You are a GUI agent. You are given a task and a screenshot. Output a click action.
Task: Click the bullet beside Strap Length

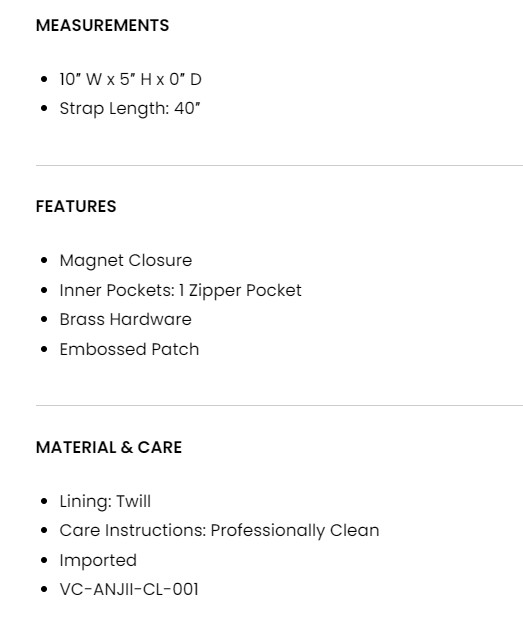click(44, 108)
